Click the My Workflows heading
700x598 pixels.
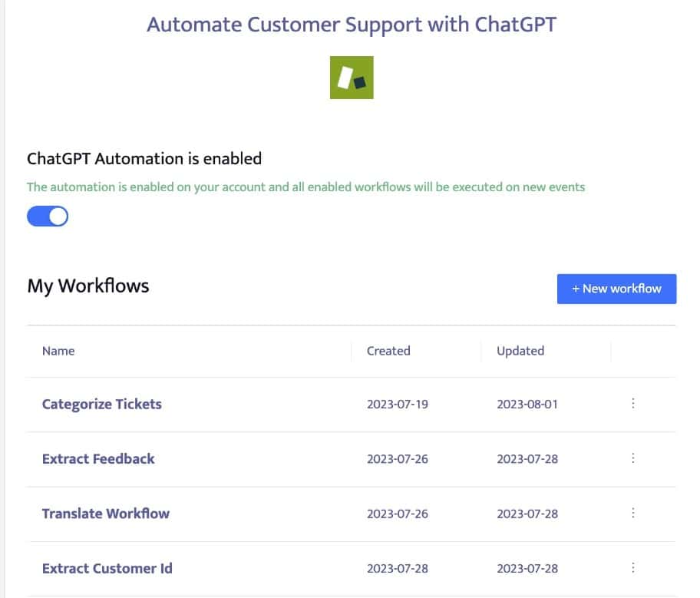88,286
